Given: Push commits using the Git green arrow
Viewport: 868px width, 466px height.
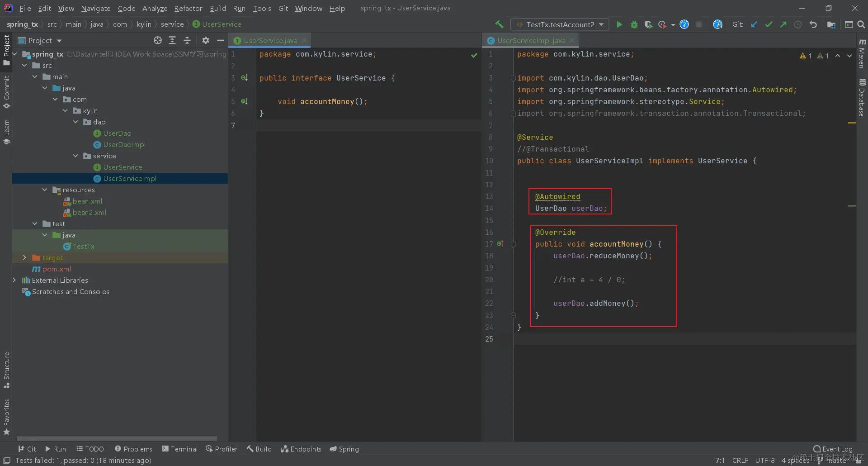Looking at the screenshot, I should coord(783,24).
